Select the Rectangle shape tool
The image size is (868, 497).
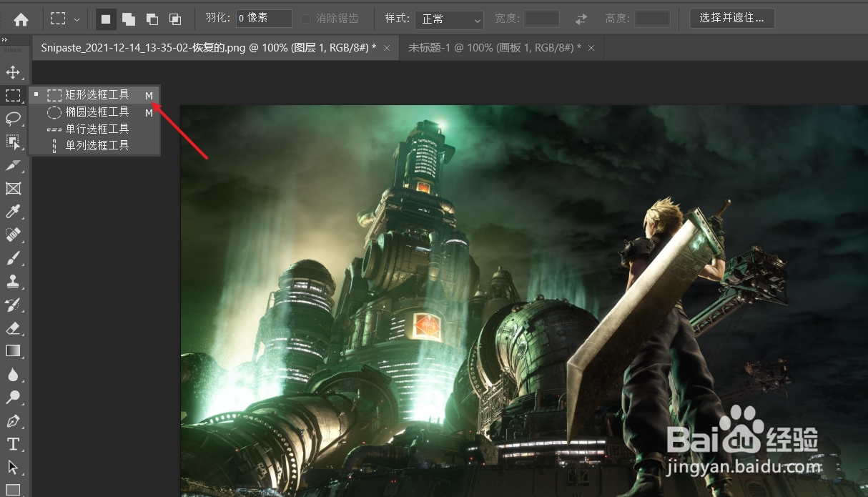[13, 490]
